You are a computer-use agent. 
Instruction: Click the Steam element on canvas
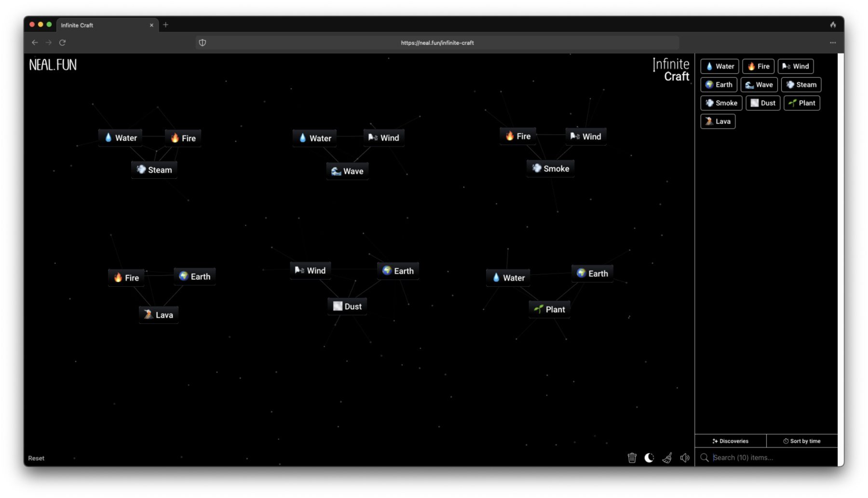(x=154, y=170)
